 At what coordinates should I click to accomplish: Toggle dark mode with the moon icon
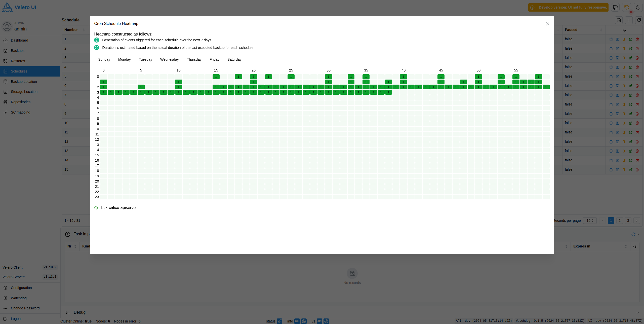pyautogui.click(x=638, y=7)
